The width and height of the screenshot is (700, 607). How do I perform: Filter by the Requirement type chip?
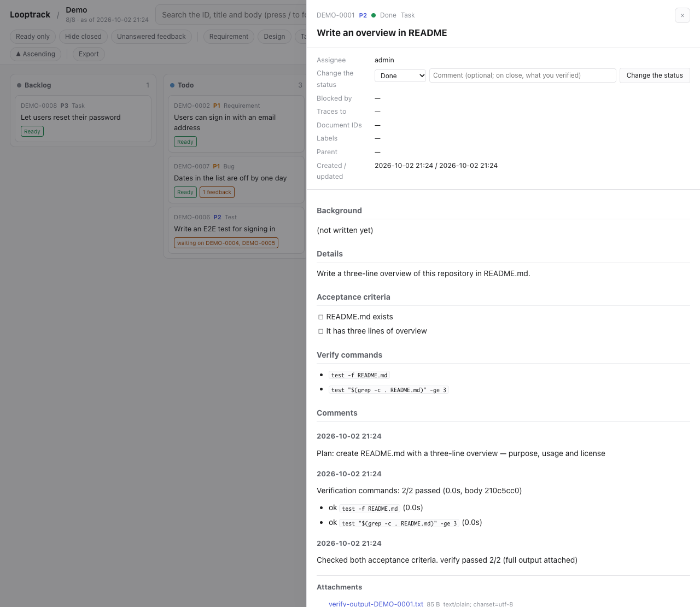229,37
